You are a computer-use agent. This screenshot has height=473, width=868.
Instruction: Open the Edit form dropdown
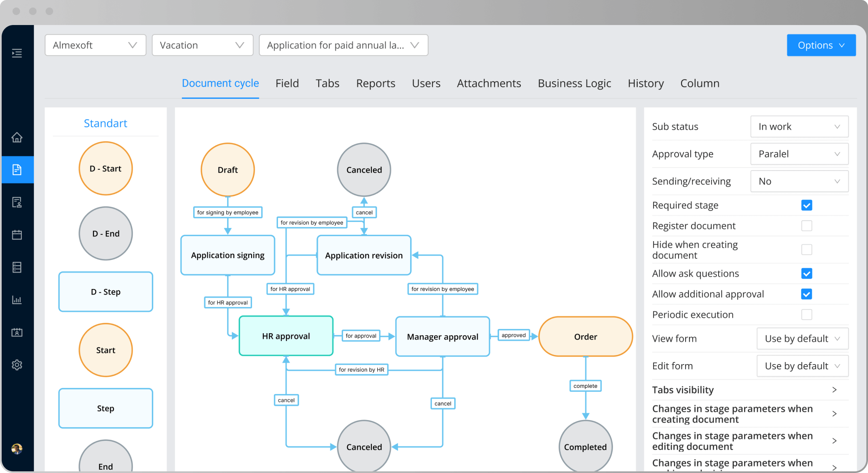click(802, 366)
